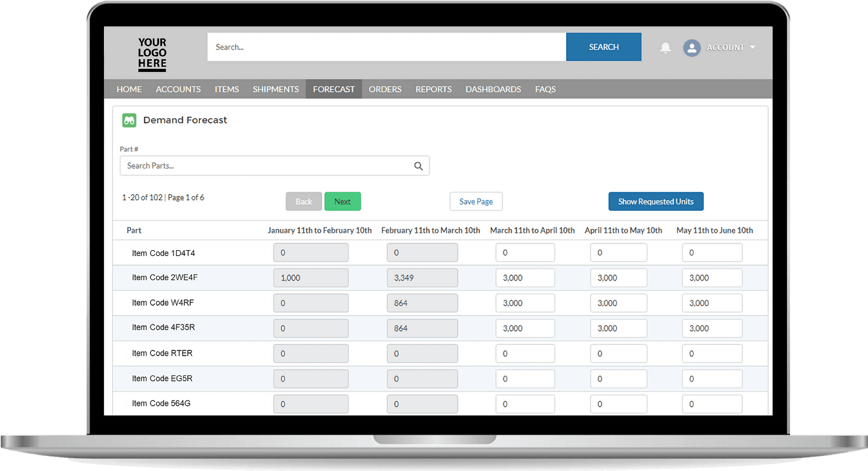Click Item Code EG5R April 11th field
Screen dimensions: 868x471
(619, 379)
